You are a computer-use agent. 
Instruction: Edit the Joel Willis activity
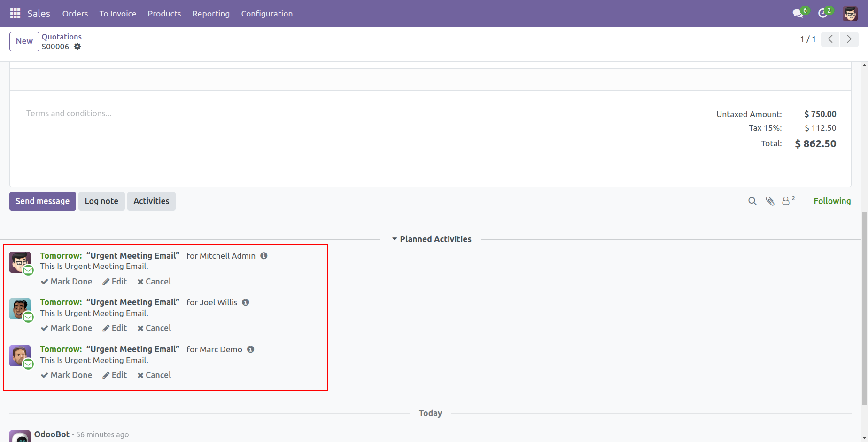point(115,328)
